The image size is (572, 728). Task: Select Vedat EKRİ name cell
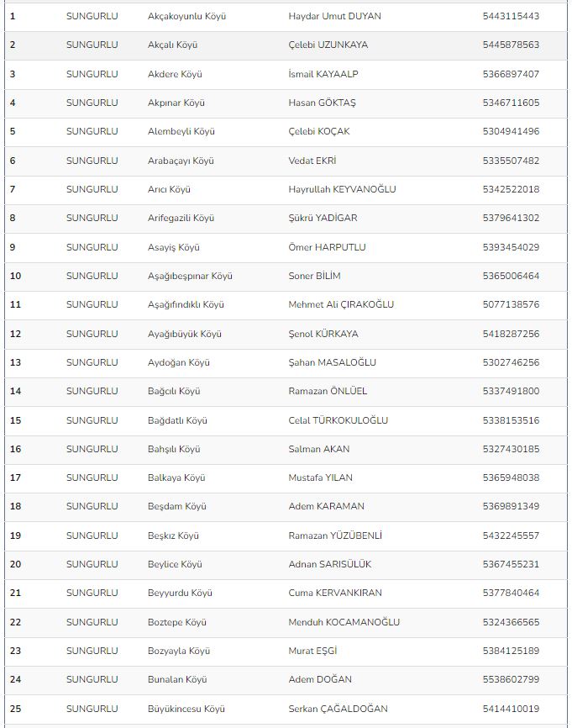point(312,161)
